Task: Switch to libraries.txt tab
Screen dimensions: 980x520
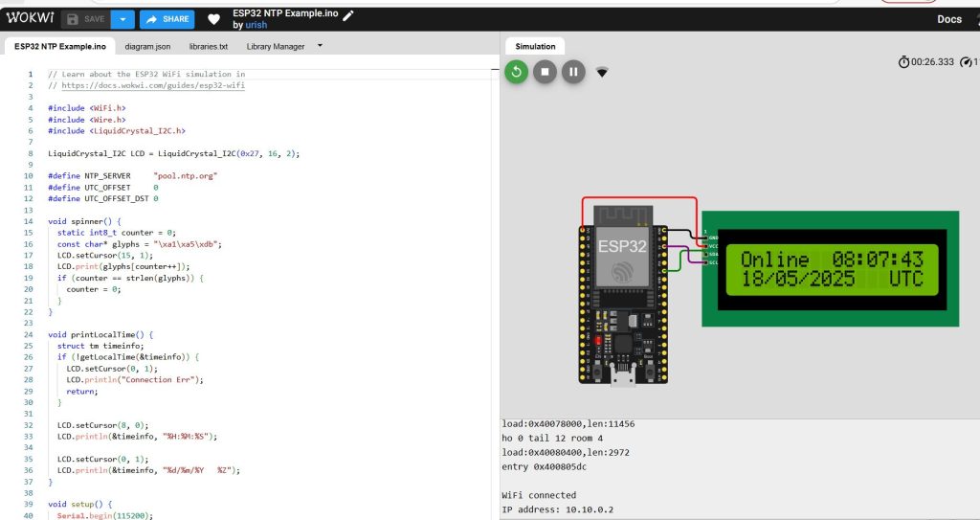Action: tap(208, 46)
